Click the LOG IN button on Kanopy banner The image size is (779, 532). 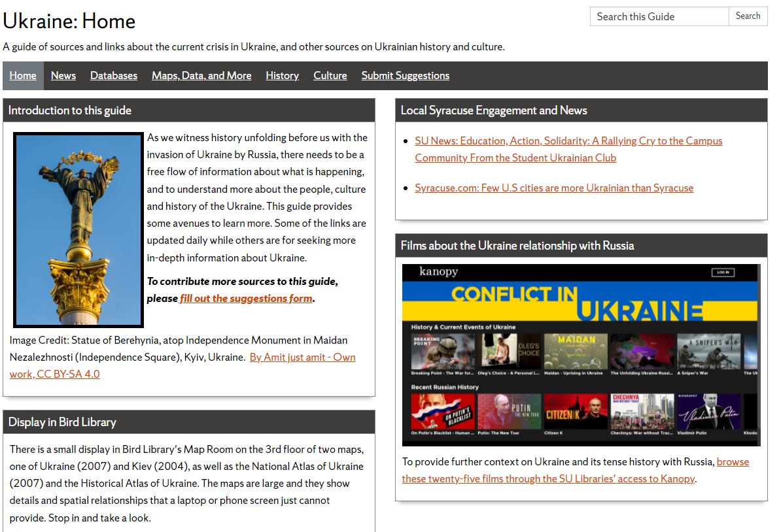(723, 273)
